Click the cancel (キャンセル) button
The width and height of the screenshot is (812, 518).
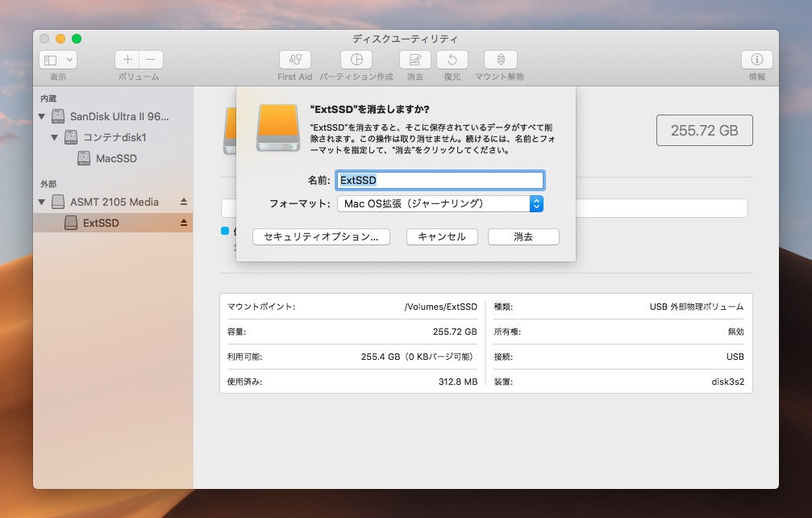[442, 237]
